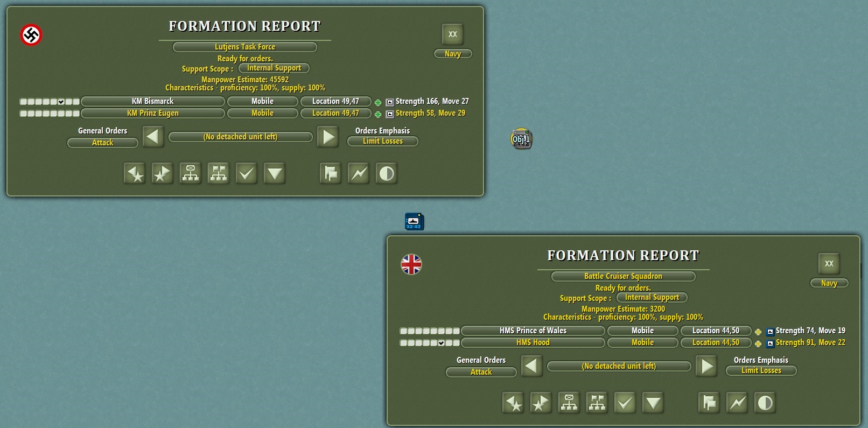Click the Lutjens Task Force name button
Image resolution: width=868 pixels, height=428 pixels.
pos(245,47)
